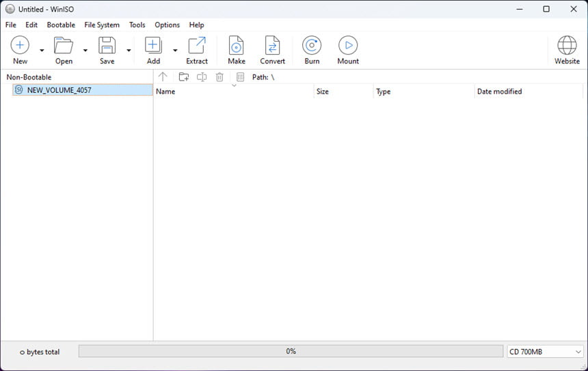The height and width of the screenshot is (371, 588).
Task: Click the Non-Bootable label
Action: (x=29, y=77)
